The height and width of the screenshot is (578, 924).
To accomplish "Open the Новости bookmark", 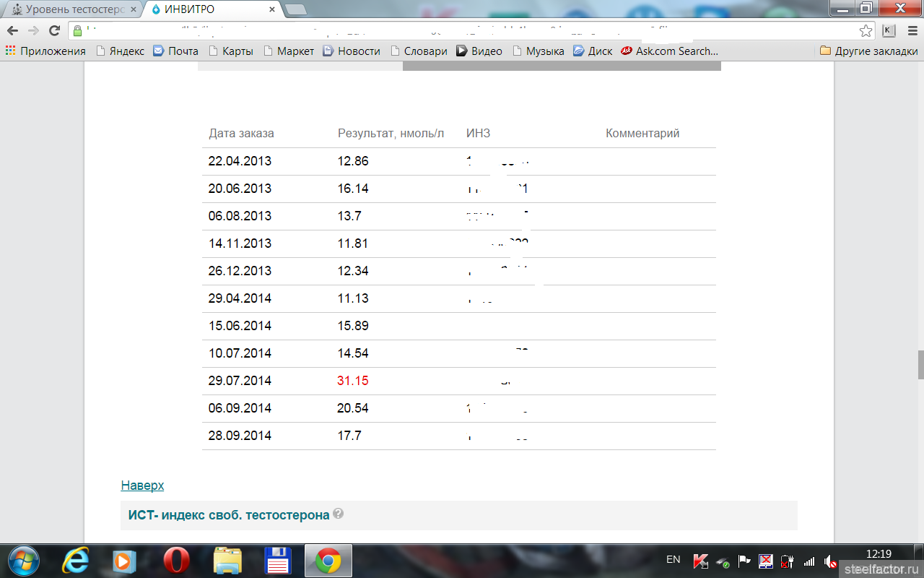I will (352, 51).
